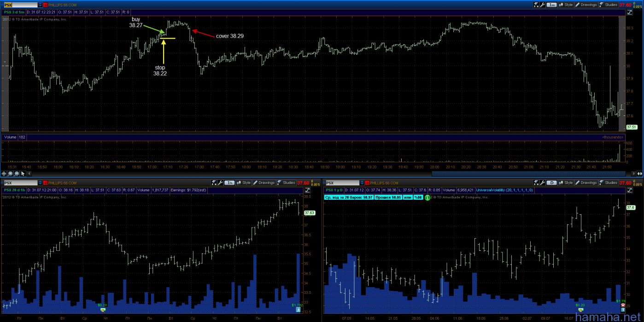Click the PSX 20 d 1h chart description label
Image resolution: width=644 pixels, height=322 pixels.
(14, 190)
